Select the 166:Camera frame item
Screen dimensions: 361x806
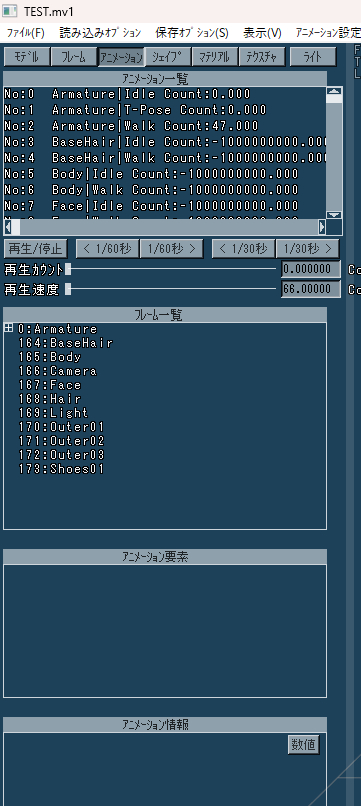(57, 371)
